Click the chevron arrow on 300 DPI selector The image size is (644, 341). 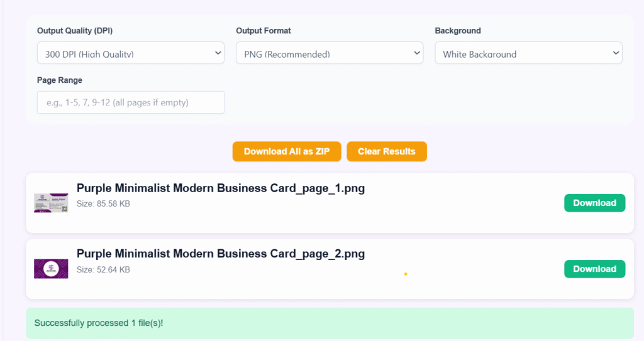[x=218, y=53]
